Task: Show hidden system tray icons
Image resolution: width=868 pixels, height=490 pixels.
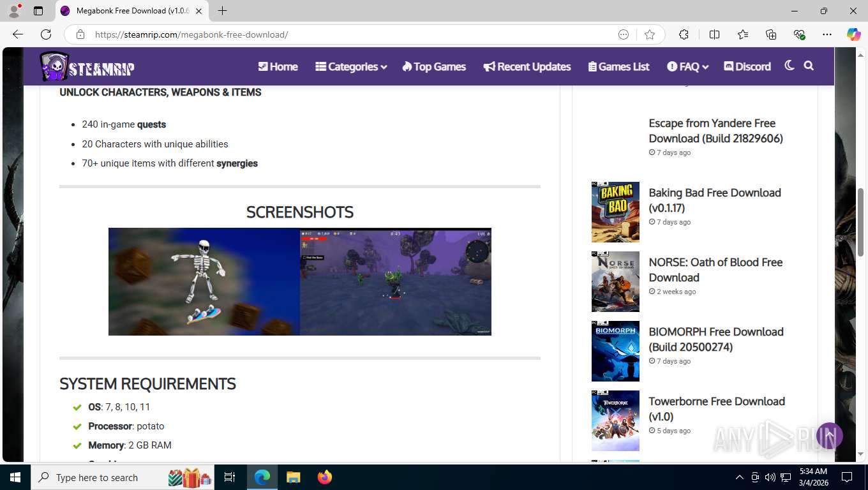Action: [740, 477]
